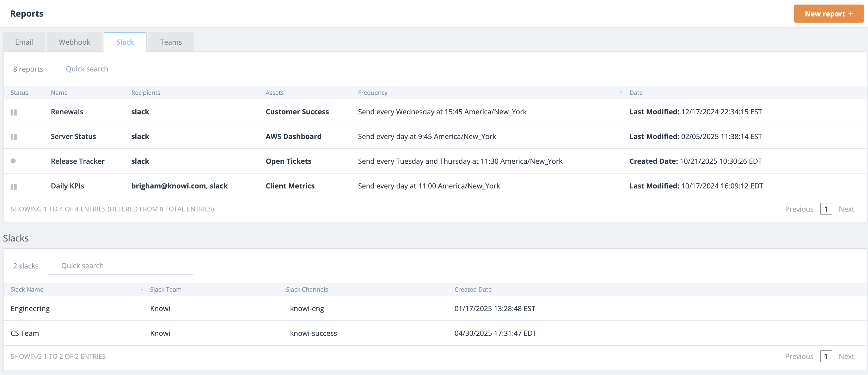
Task: Open the Customer Success asset link
Action: pyautogui.click(x=297, y=112)
